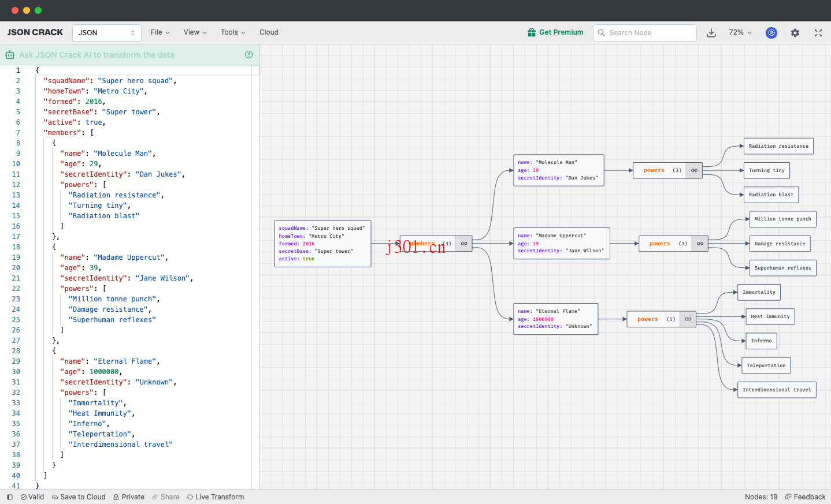Image resolution: width=831 pixels, height=504 pixels.
Task: Click the help question mark icon
Action: coord(248,54)
